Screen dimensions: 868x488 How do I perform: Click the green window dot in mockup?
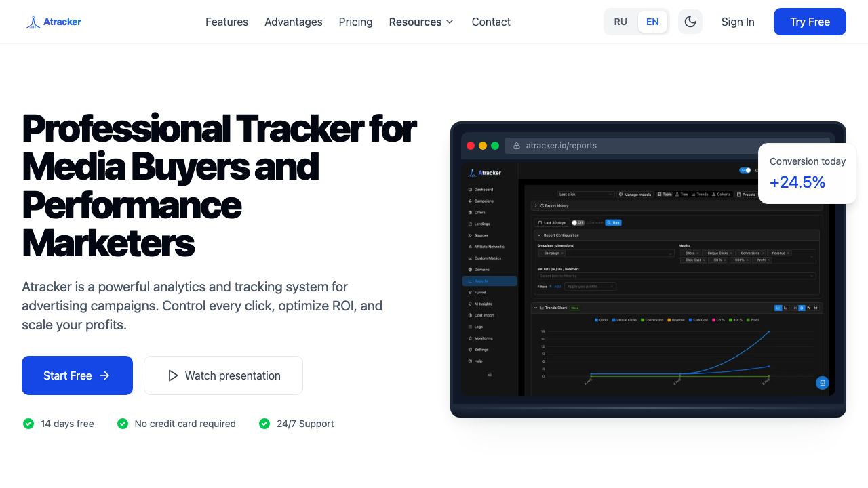click(495, 146)
